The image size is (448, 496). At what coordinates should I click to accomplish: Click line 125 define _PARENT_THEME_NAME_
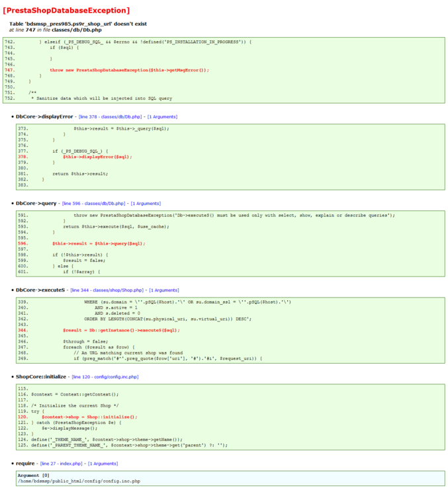(129, 445)
